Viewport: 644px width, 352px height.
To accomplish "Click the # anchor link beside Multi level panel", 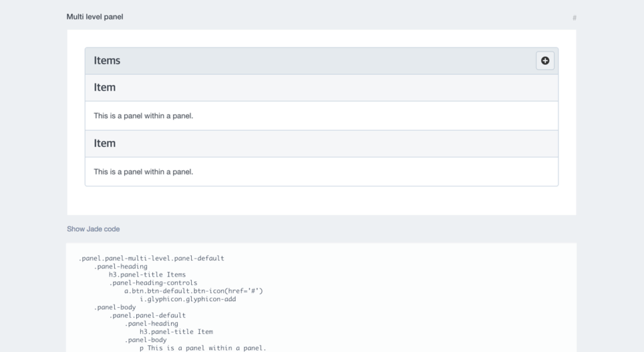I will pos(574,17).
